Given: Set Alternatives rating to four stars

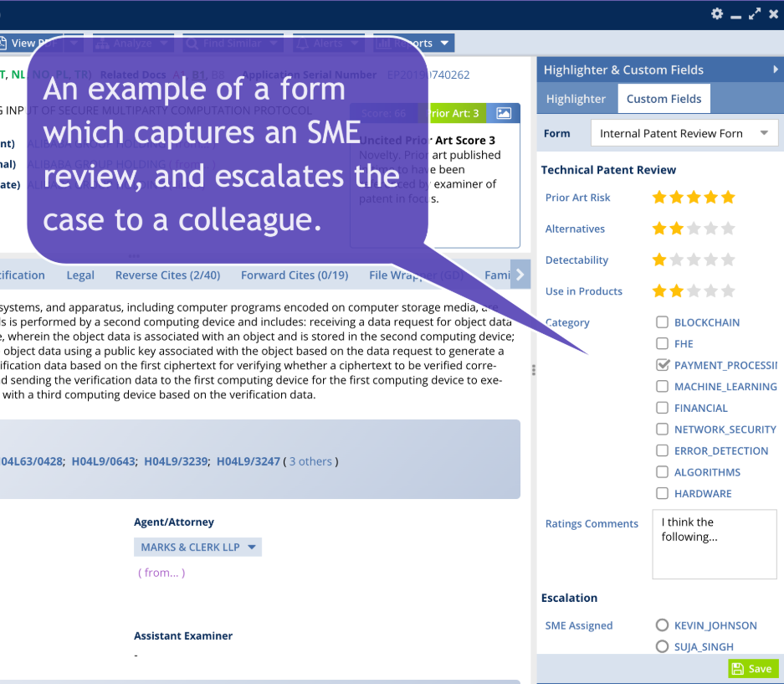Looking at the screenshot, I should pos(711,229).
